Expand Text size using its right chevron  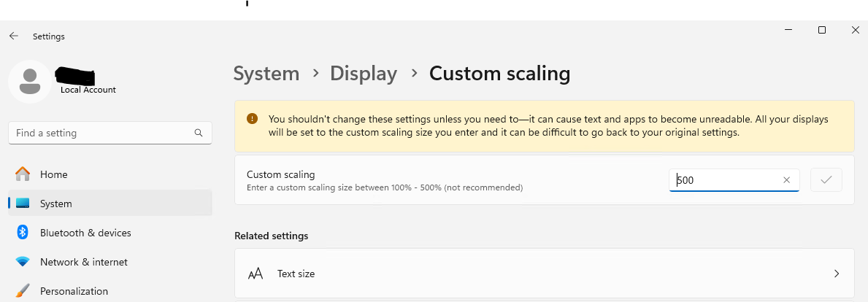click(x=837, y=274)
